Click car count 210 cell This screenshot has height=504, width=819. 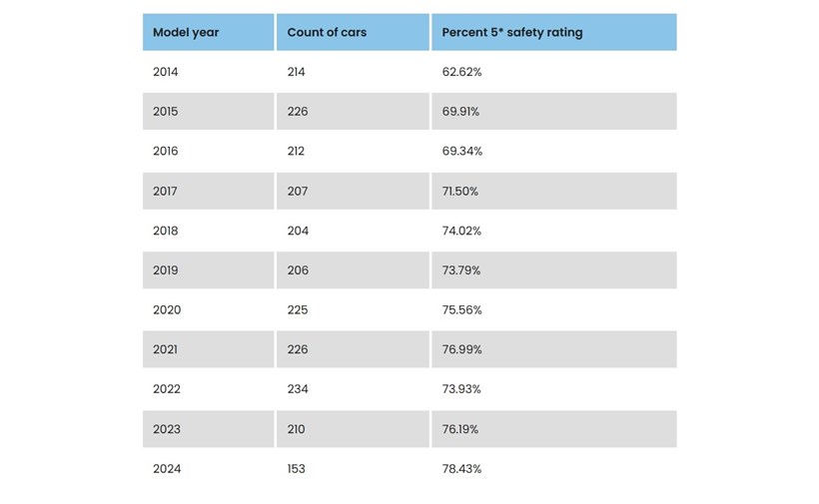click(x=297, y=429)
